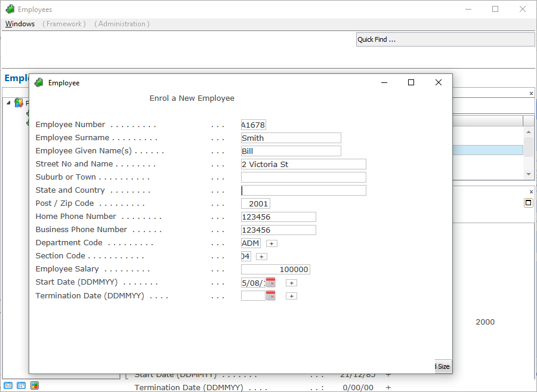Click plus button beside Start Date field
This screenshot has height=392, width=537.
coord(291,283)
